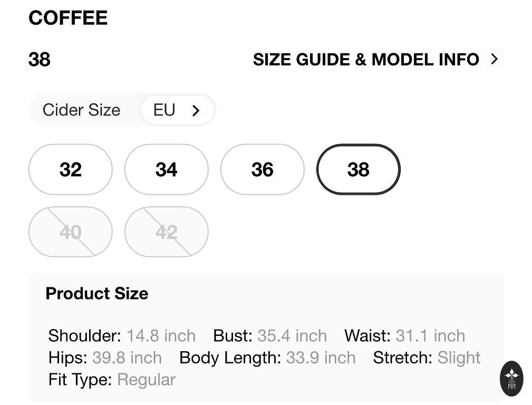This screenshot has height=405, width=532.
Task: Click the Fit Type: Regular detail
Action: pyautogui.click(x=112, y=380)
